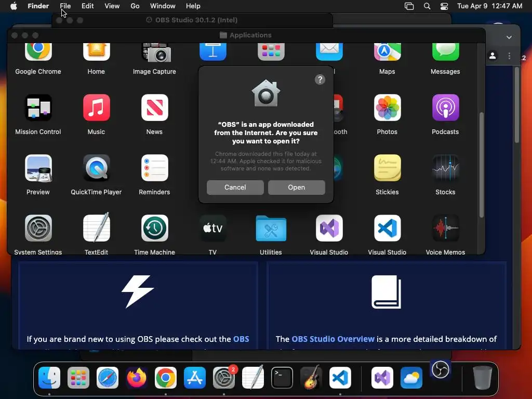Click the Stage Manager menu bar icon

pos(409,6)
